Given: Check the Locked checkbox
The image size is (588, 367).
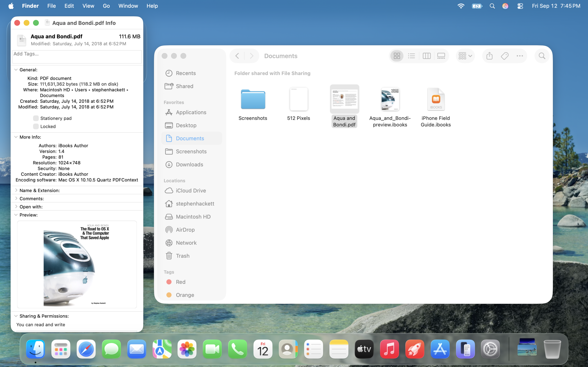Looking at the screenshot, I should point(36,126).
